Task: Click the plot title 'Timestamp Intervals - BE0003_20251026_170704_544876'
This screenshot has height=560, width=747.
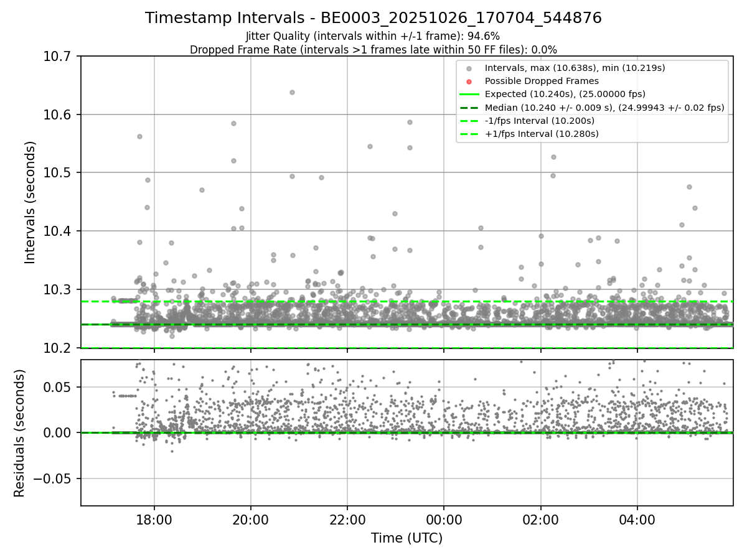Action: coord(374,18)
